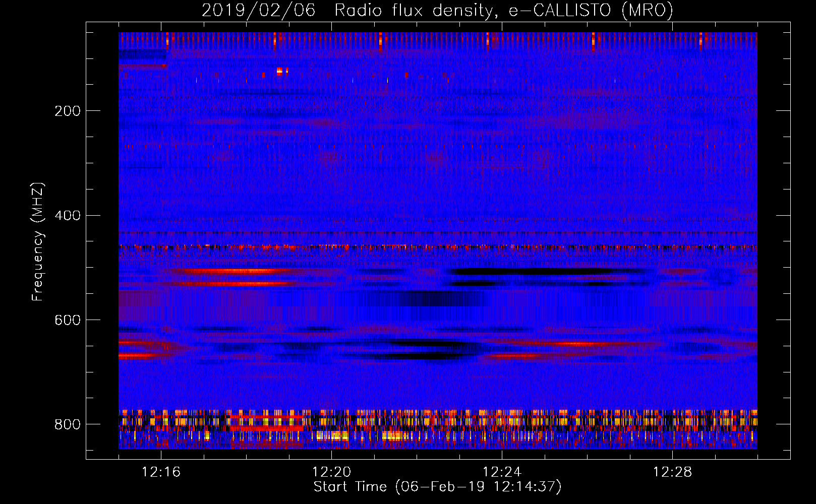Click the 400 MHz frequency tick label

pos(68,216)
